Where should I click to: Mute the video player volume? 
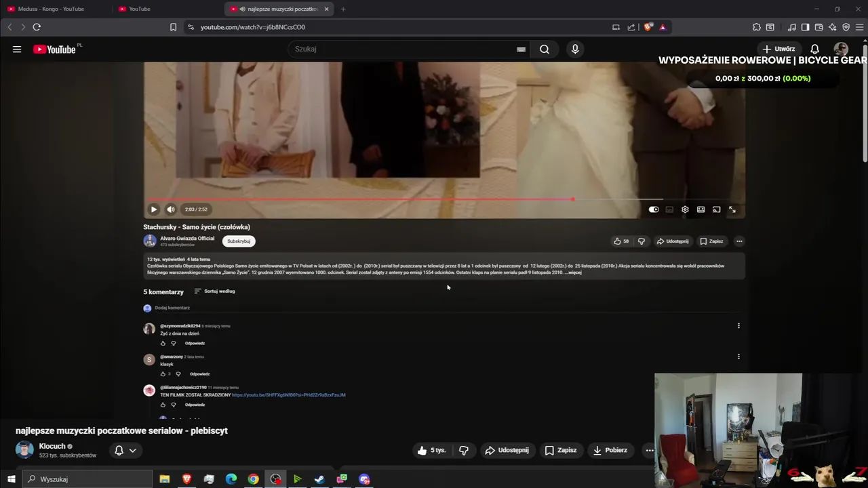click(171, 209)
